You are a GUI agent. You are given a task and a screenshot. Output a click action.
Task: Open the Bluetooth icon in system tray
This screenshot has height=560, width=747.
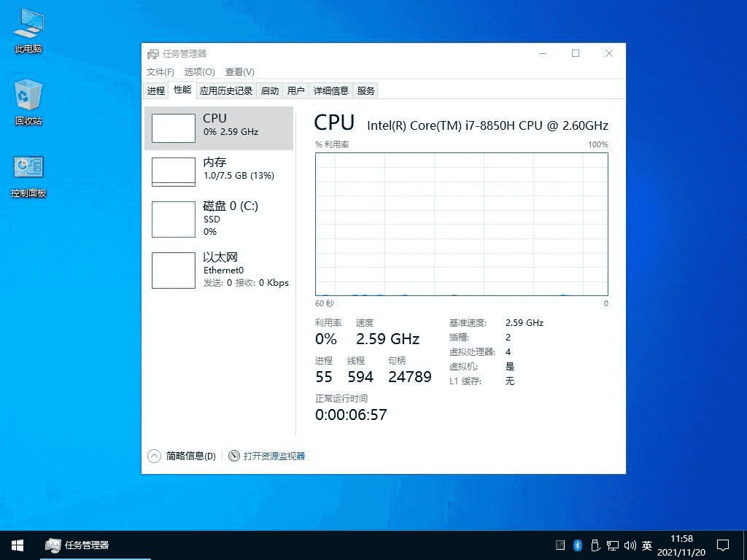(577, 545)
